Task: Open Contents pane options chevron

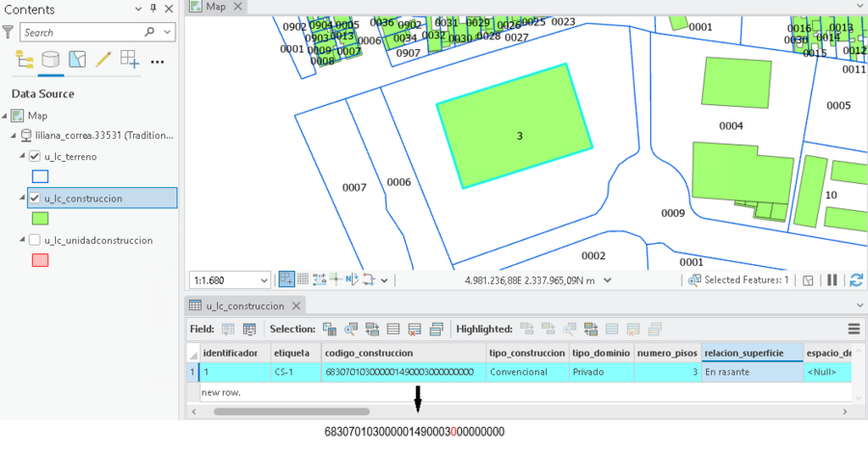Action: pos(138,9)
